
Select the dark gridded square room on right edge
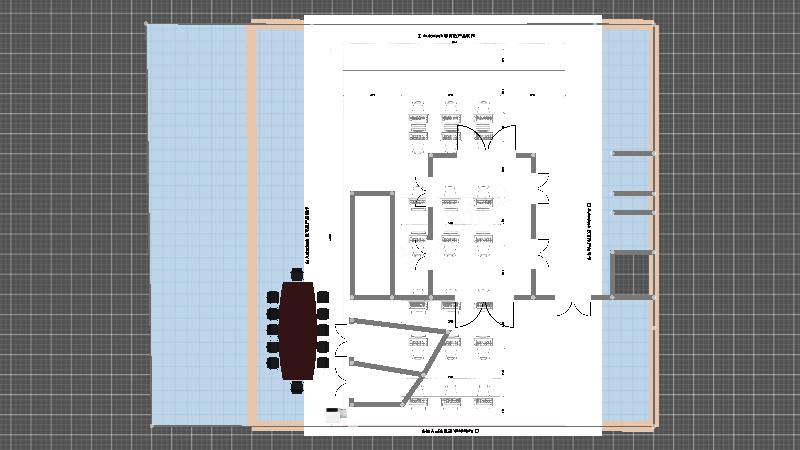click(x=630, y=275)
